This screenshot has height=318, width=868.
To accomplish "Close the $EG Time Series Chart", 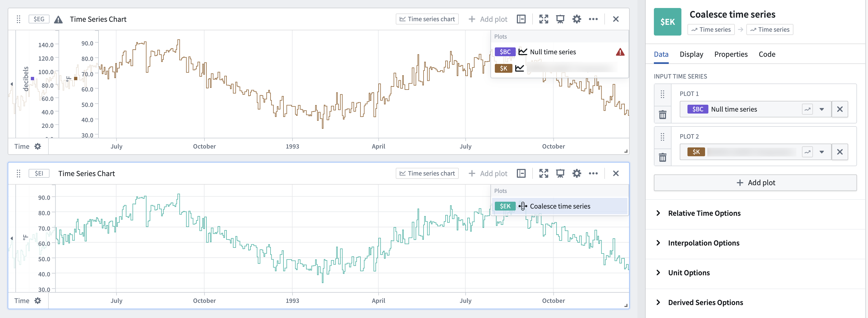I will 616,19.
